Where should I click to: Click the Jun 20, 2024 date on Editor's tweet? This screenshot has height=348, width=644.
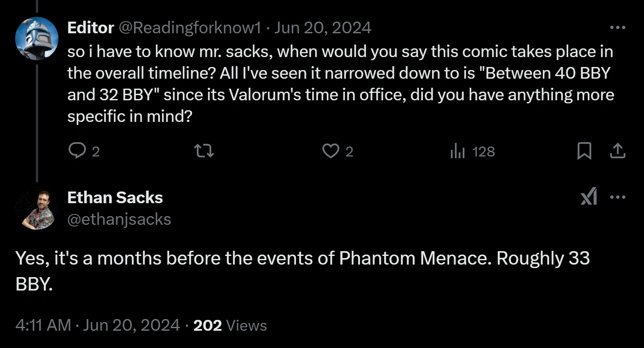[323, 28]
